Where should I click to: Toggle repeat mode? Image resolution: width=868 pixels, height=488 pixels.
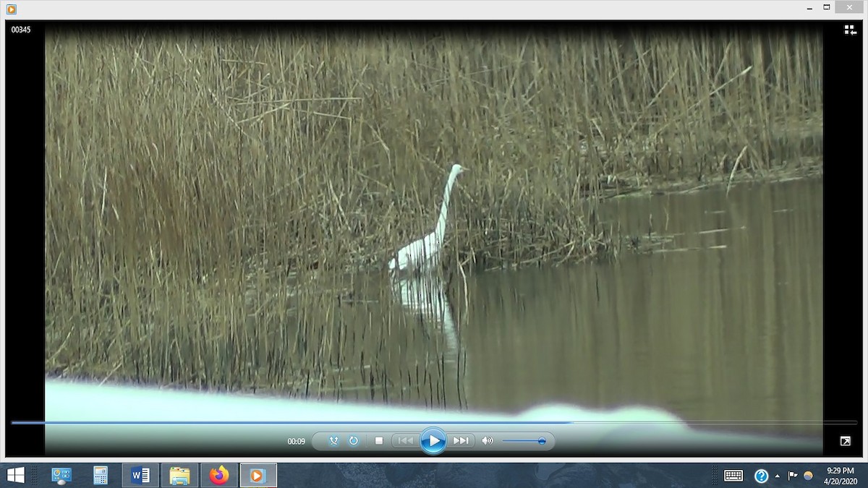tap(354, 441)
